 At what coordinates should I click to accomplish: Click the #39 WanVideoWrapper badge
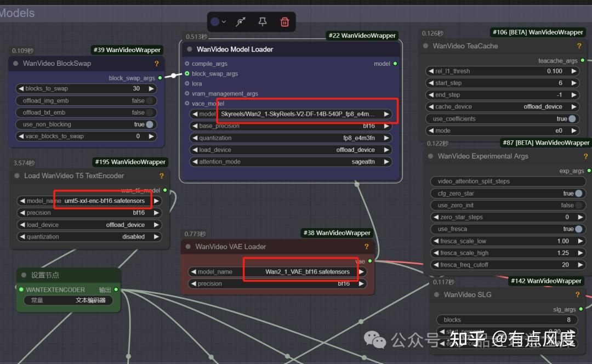click(127, 50)
